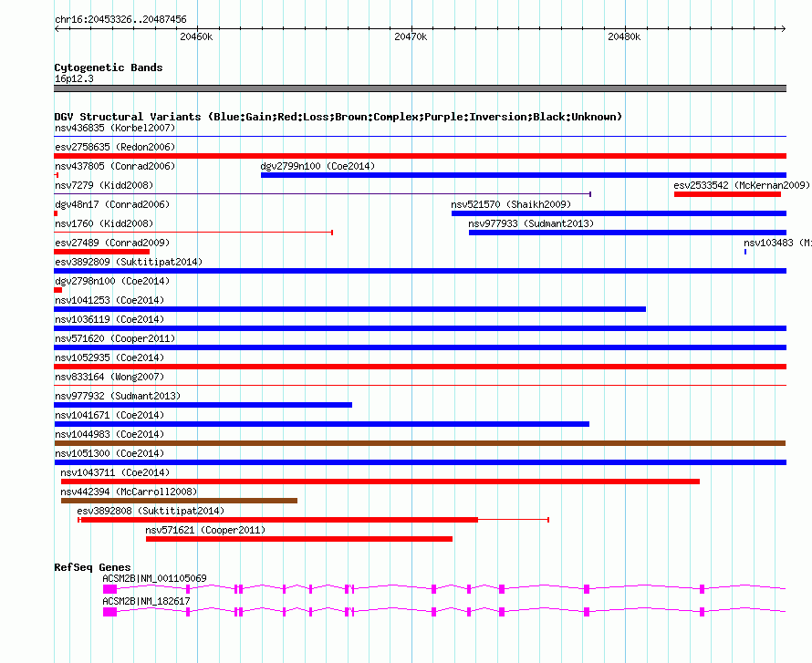Open the ACSM2B|NM_182617 gene label
The width and height of the screenshot is (812, 663).
[x=146, y=601]
